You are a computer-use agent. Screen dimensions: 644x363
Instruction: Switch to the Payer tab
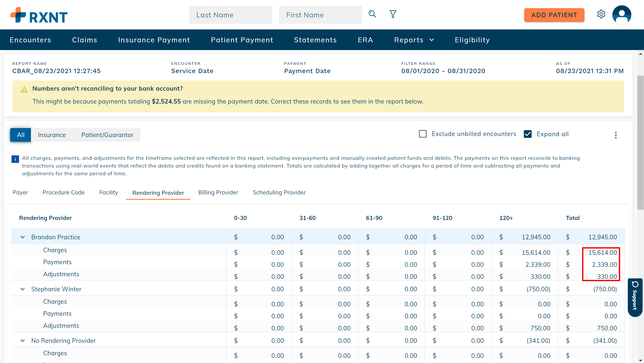pos(20,192)
